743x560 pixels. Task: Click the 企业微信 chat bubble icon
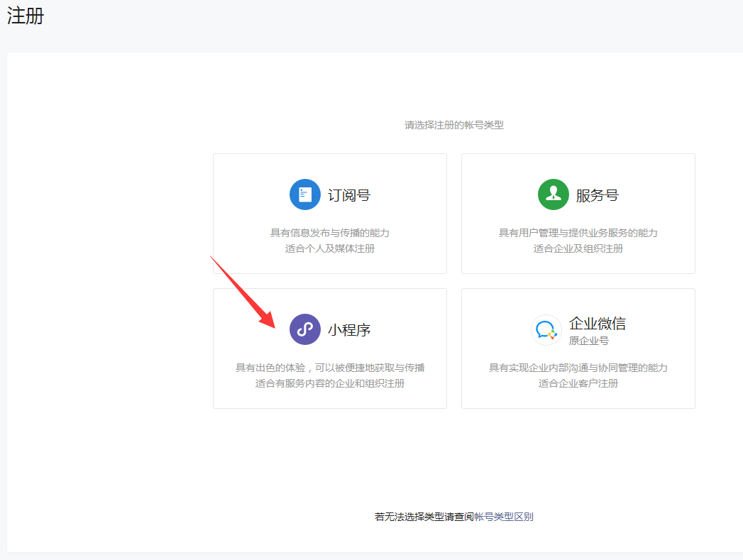click(x=546, y=330)
